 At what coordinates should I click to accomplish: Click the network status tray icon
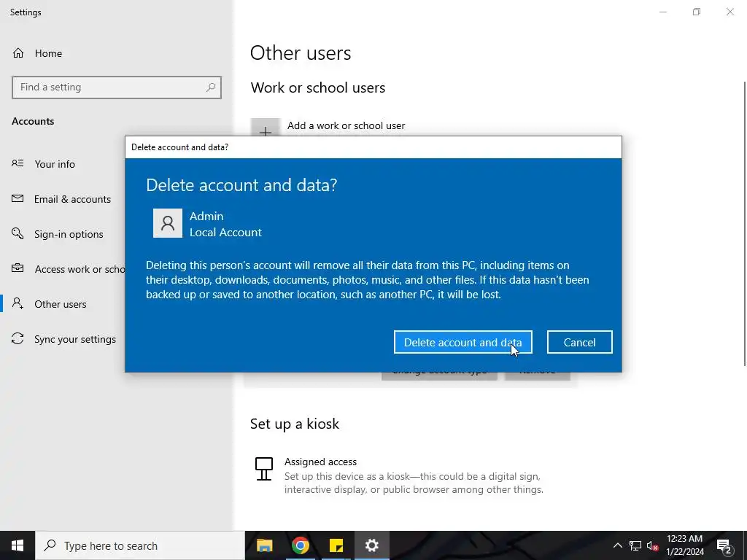(x=635, y=545)
